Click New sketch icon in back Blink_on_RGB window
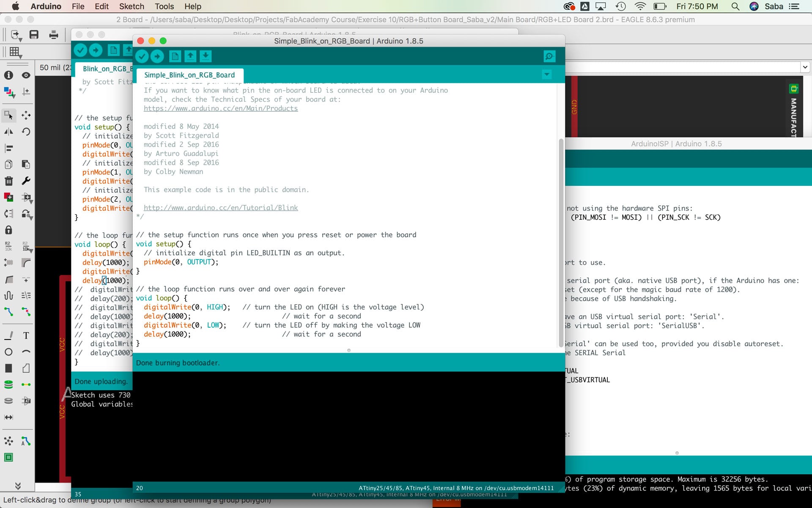This screenshot has width=812, height=508. click(113, 50)
